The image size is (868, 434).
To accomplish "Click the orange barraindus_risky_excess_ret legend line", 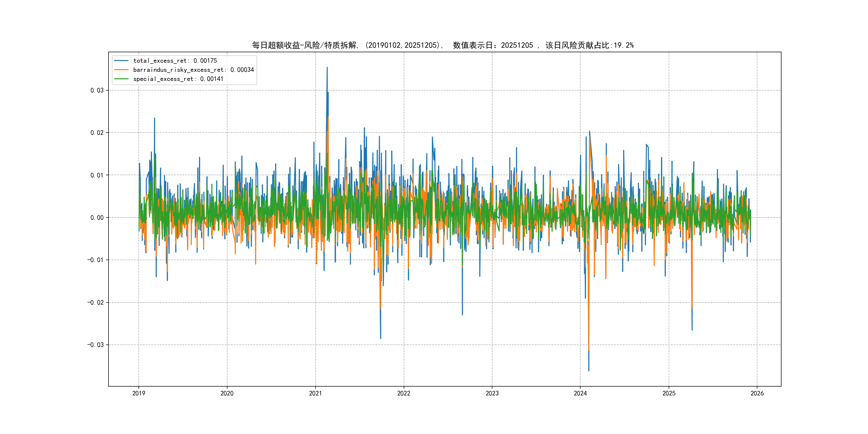I will point(121,70).
